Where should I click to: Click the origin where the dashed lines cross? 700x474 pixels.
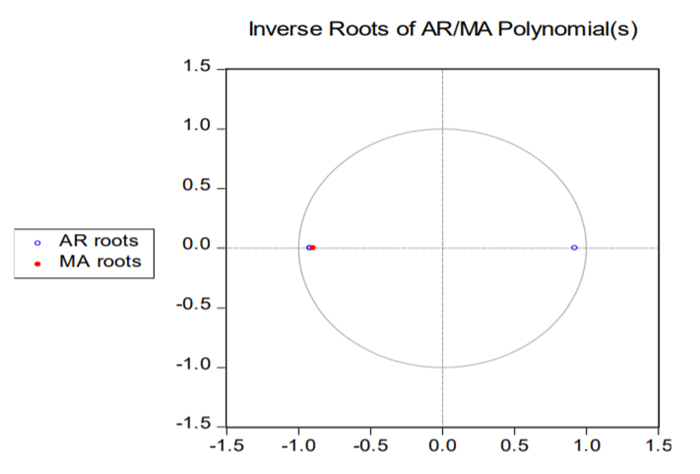(442, 247)
